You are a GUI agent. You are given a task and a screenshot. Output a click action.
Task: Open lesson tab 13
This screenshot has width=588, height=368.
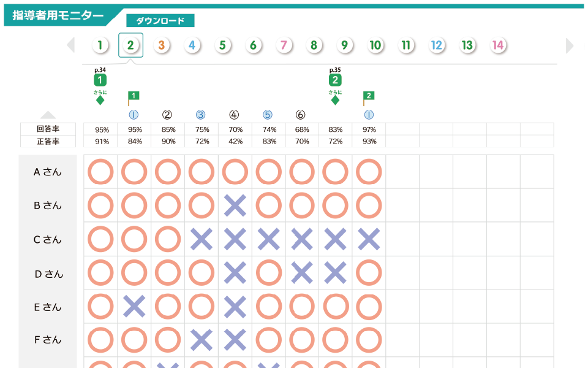(x=467, y=45)
